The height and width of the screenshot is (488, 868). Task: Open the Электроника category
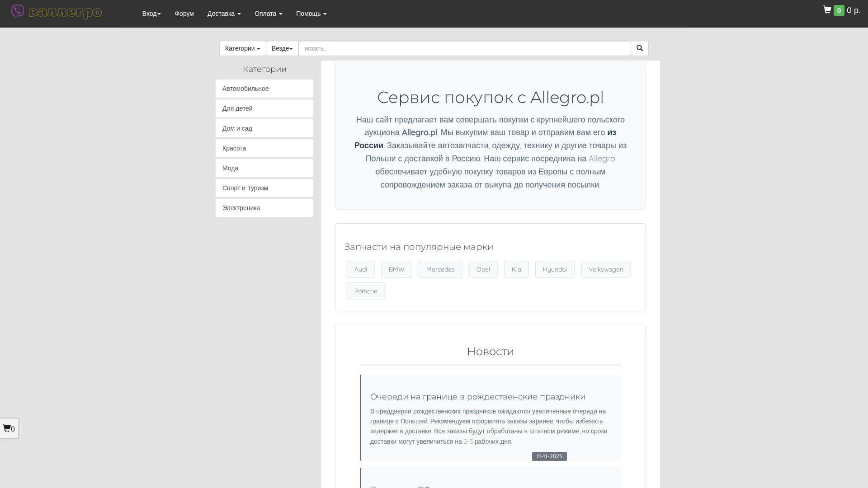pyautogui.click(x=264, y=207)
